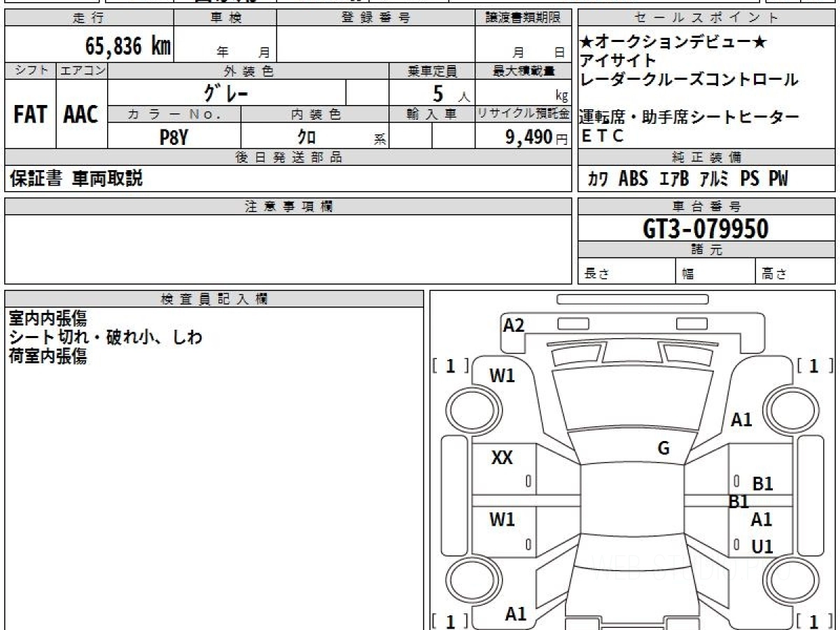Select the W1 mark below XX

point(502,519)
